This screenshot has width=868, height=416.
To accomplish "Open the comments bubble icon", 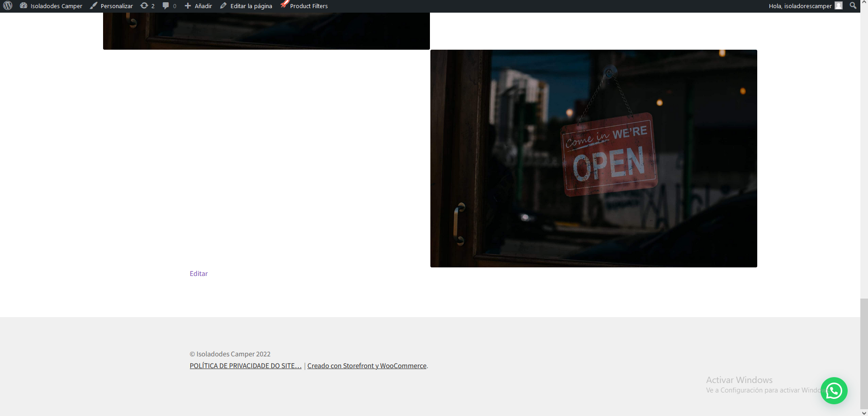I will (169, 6).
